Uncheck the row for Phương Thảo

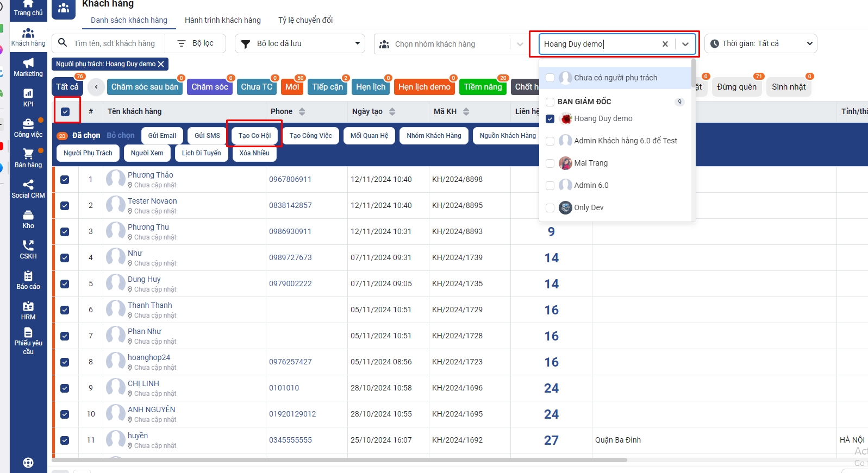[x=65, y=180]
